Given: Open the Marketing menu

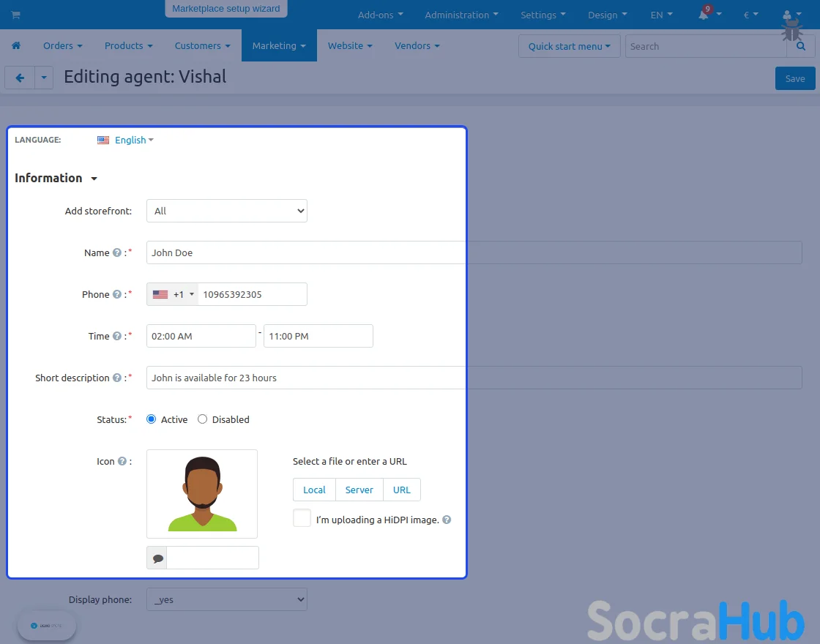Looking at the screenshot, I should [x=279, y=45].
